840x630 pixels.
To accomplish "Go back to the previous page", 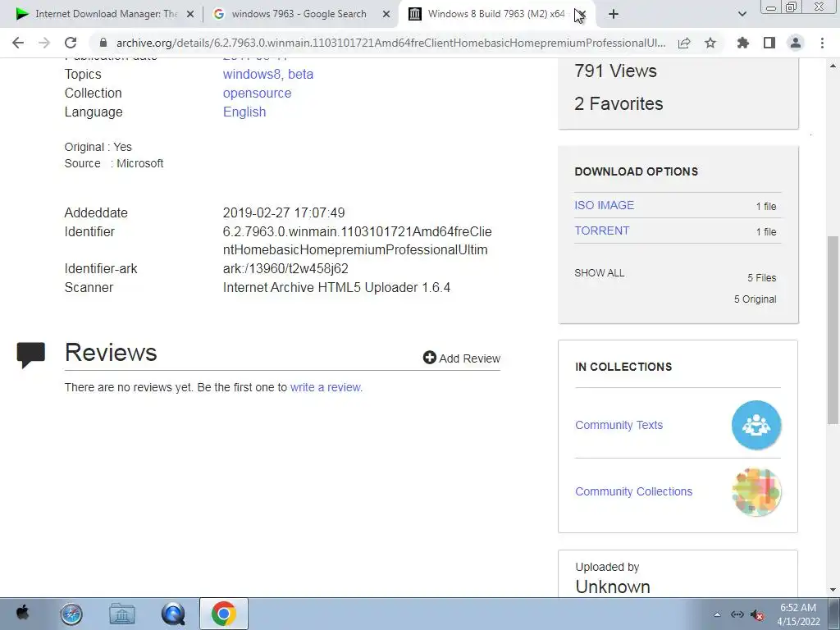I will (18, 43).
